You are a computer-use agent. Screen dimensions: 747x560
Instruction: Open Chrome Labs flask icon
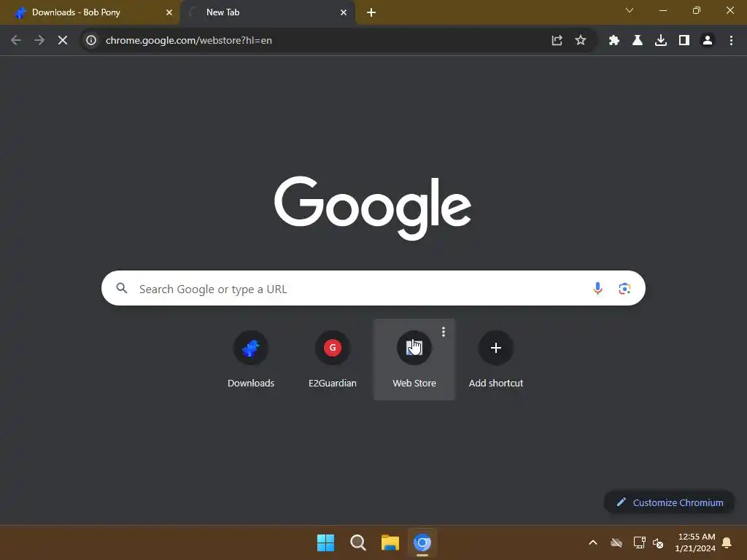(638, 41)
